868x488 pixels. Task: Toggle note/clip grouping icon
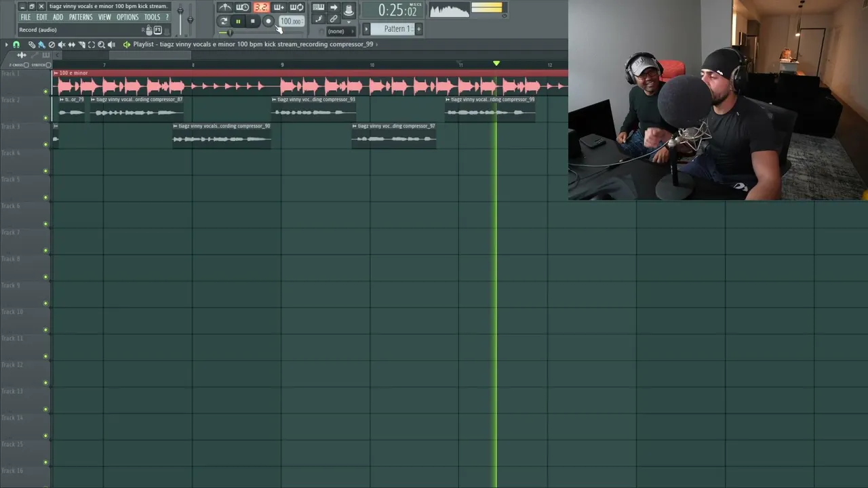334,18
